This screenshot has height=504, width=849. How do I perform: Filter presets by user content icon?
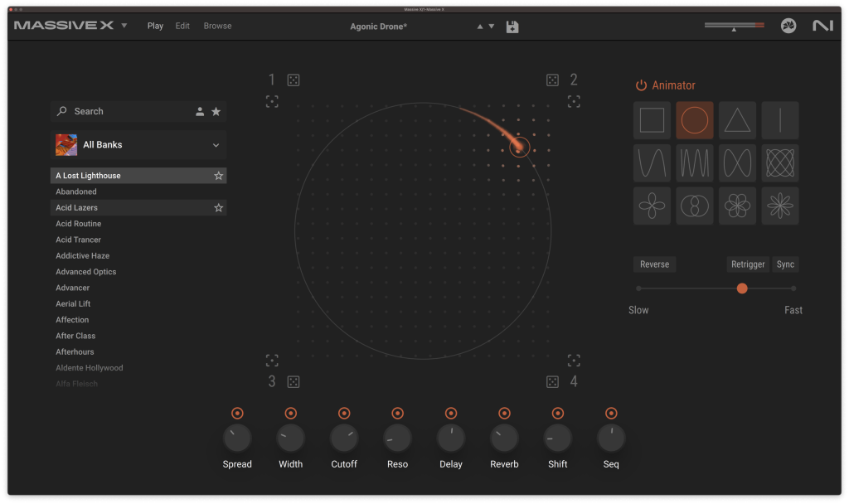[x=200, y=112]
